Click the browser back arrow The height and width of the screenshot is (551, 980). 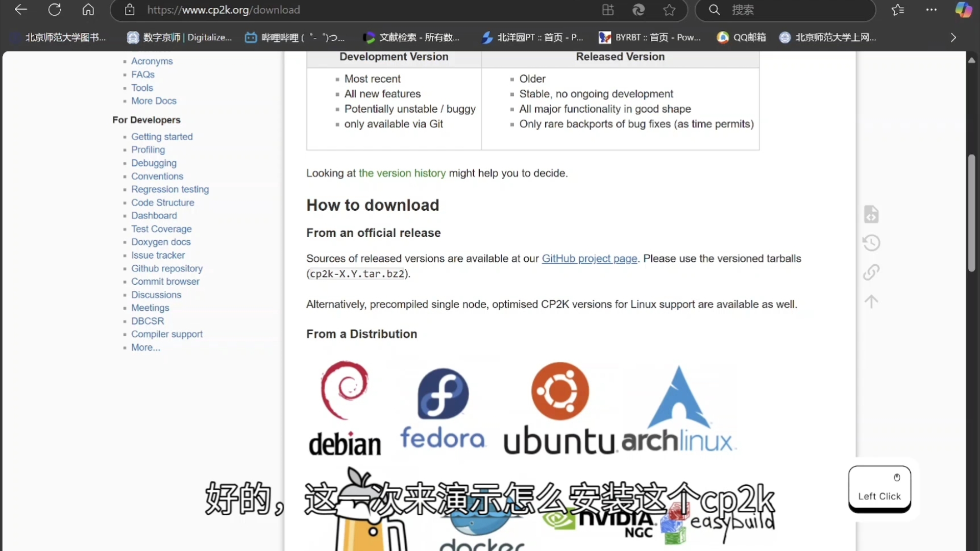point(21,10)
